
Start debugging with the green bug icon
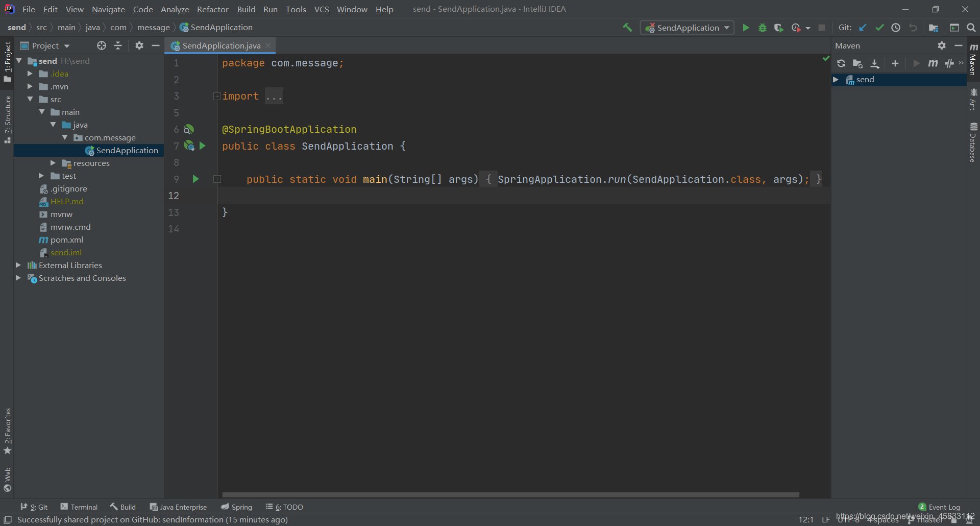click(x=763, y=28)
